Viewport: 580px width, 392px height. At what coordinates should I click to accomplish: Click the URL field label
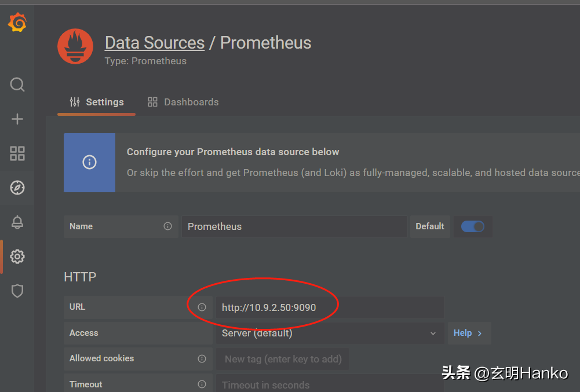77,307
